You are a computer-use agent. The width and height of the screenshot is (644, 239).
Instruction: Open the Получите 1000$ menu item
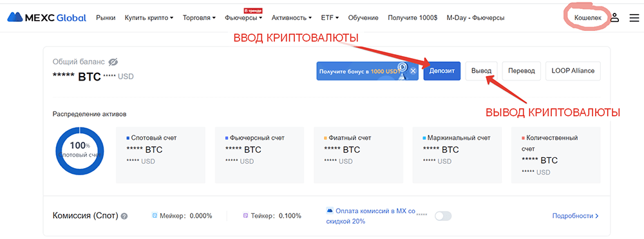coord(412,17)
